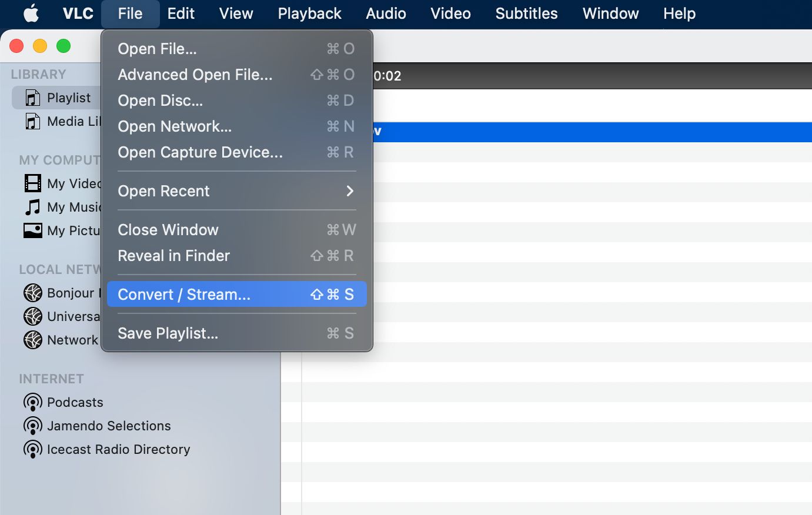Open the Subtitles menu
This screenshot has height=515, width=812.
click(526, 14)
